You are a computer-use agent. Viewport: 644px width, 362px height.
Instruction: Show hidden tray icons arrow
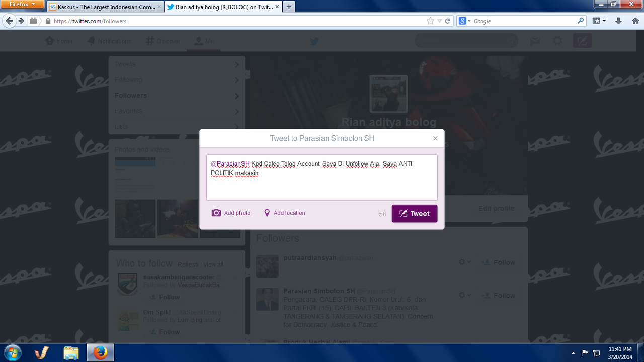coord(574,353)
